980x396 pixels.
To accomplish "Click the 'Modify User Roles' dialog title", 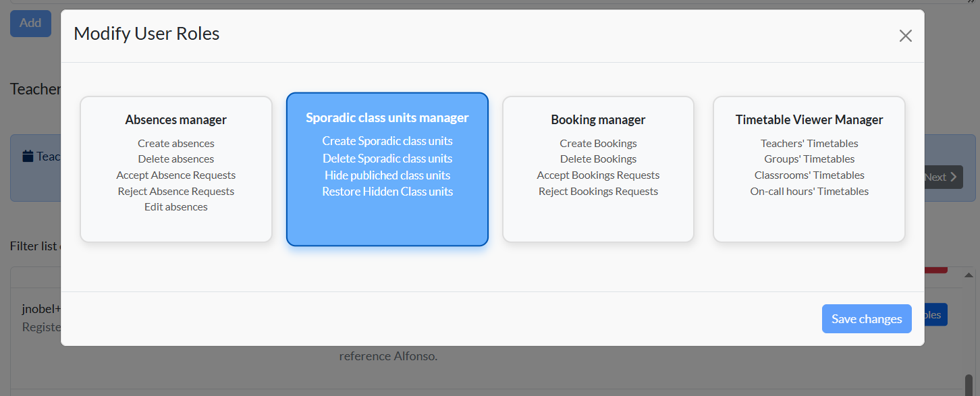I will click(146, 34).
